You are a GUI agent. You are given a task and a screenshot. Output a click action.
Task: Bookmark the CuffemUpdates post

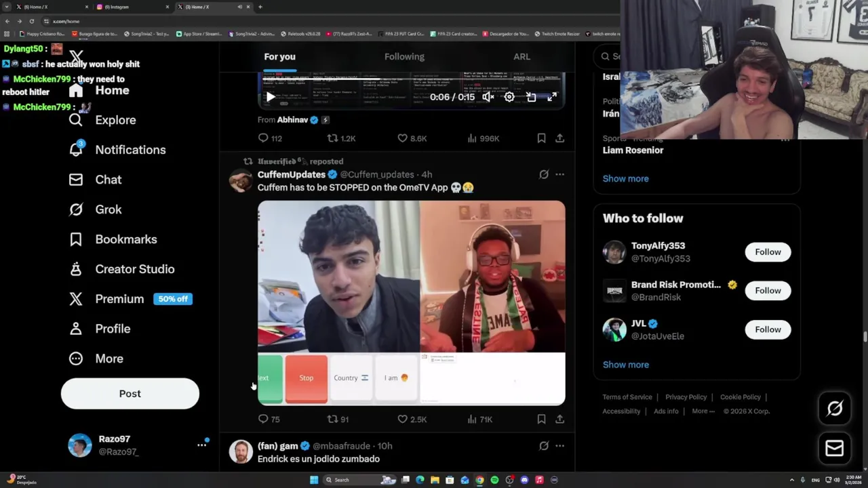click(x=541, y=420)
